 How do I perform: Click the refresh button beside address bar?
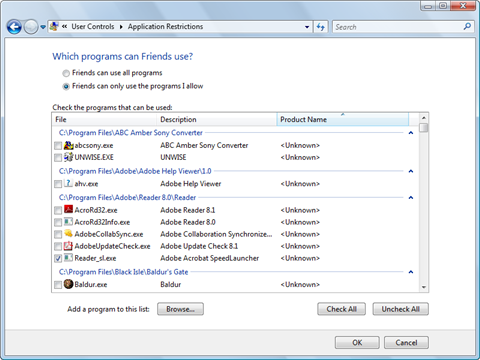click(x=321, y=27)
